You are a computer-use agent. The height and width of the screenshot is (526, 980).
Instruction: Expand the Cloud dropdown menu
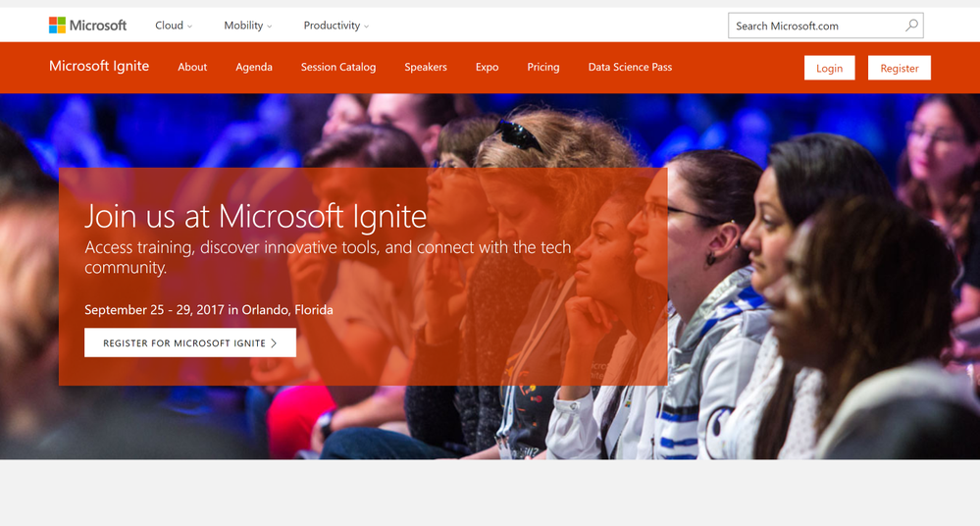(173, 26)
